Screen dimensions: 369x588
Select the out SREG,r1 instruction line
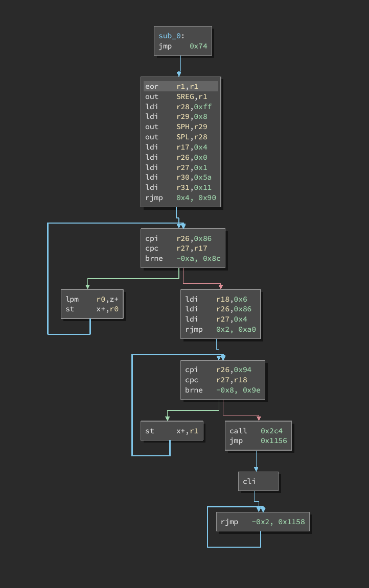click(x=181, y=96)
